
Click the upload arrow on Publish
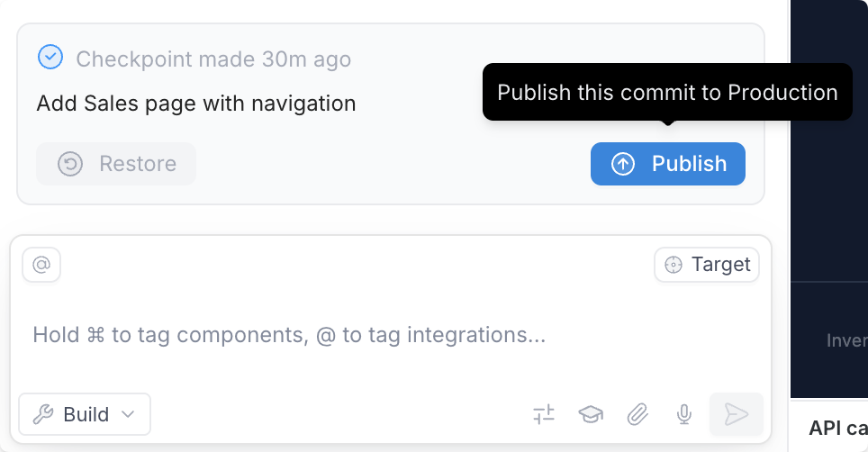623,164
